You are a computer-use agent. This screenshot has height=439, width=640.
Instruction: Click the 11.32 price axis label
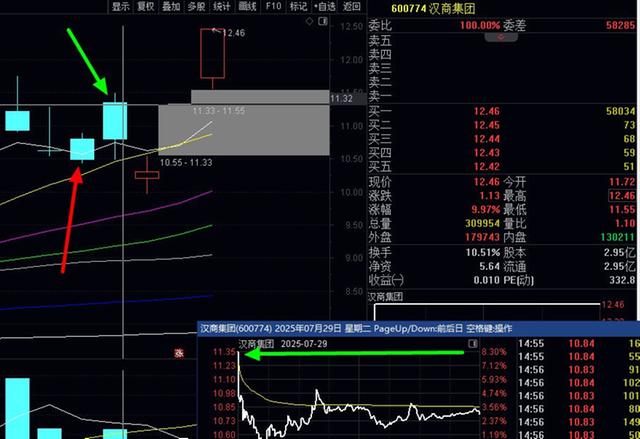(x=341, y=98)
